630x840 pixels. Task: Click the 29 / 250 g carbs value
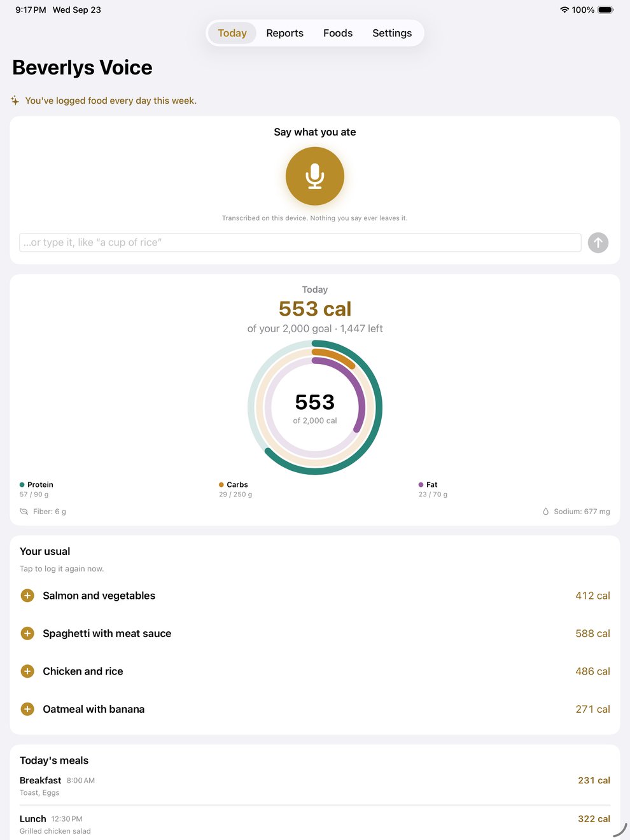click(235, 494)
